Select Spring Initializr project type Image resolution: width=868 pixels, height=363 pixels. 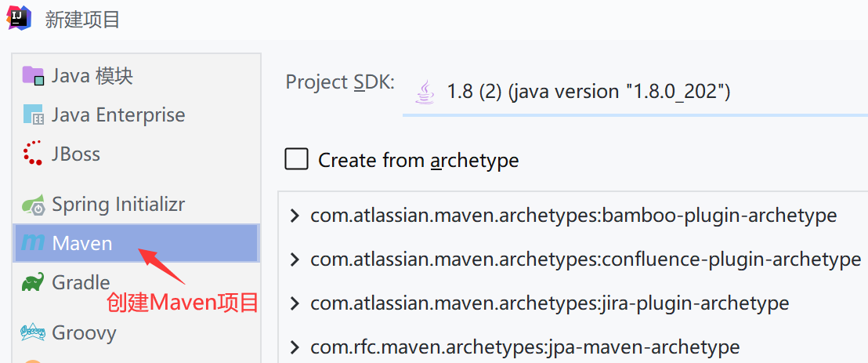[136, 205]
